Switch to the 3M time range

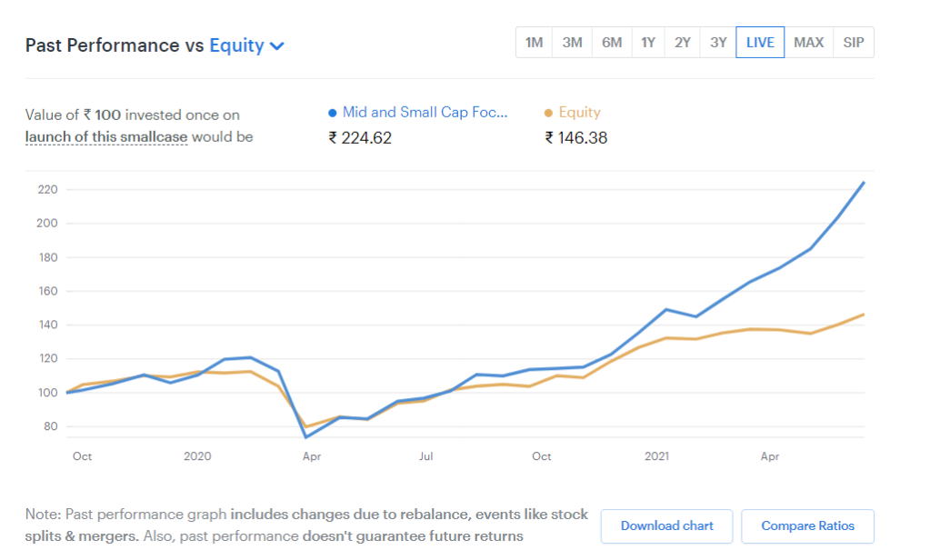[572, 43]
